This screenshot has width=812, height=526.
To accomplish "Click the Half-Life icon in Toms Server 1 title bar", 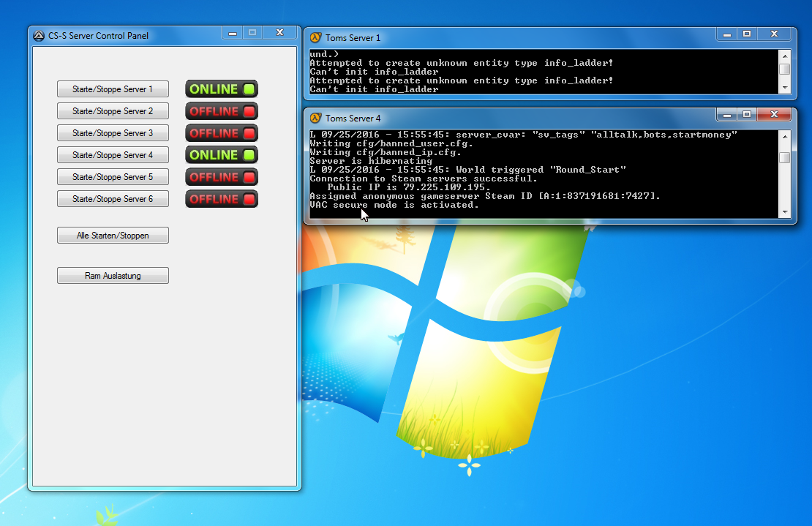I will point(316,37).
